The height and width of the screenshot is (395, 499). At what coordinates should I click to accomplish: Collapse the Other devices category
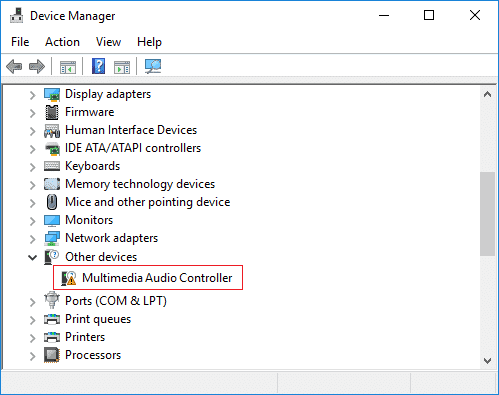(32, 257)
